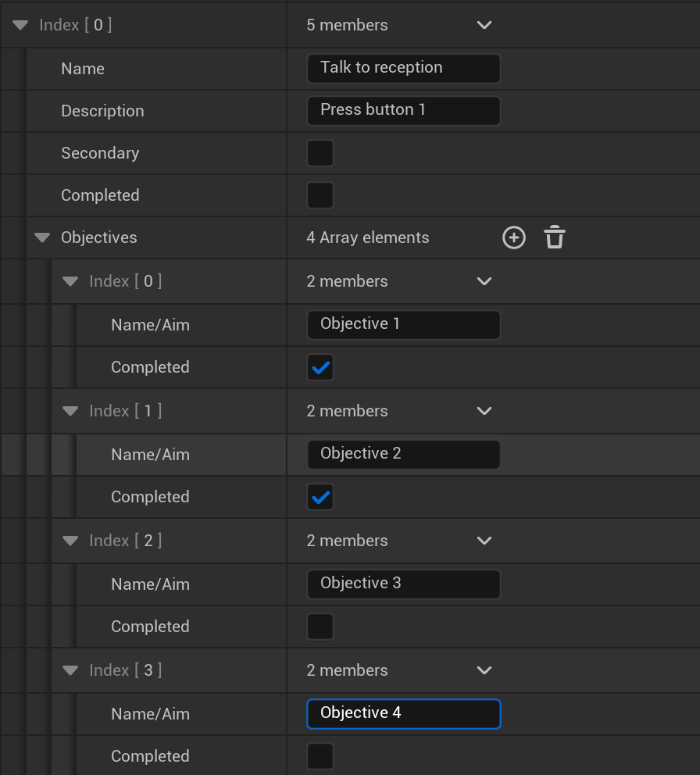Collapse the Objectives array section
Viewport: 700px width, 775px height.
tap(42, 237)
